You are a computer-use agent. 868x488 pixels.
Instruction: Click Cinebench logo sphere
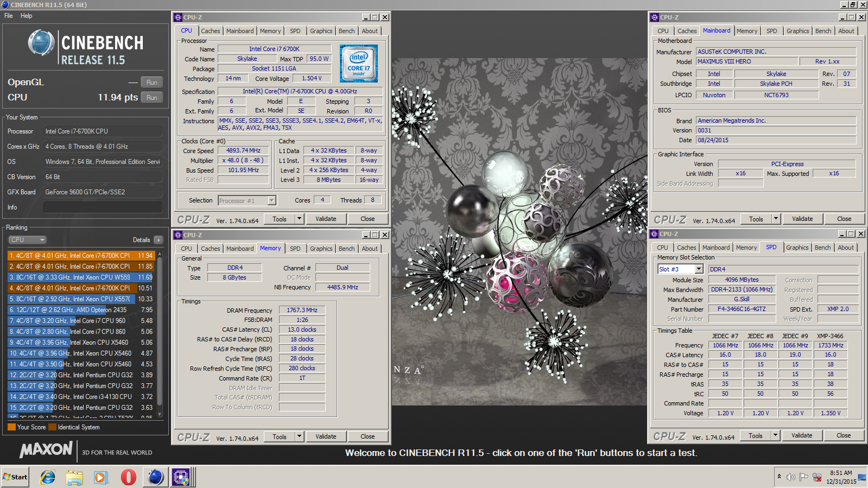tap(41, 43)
